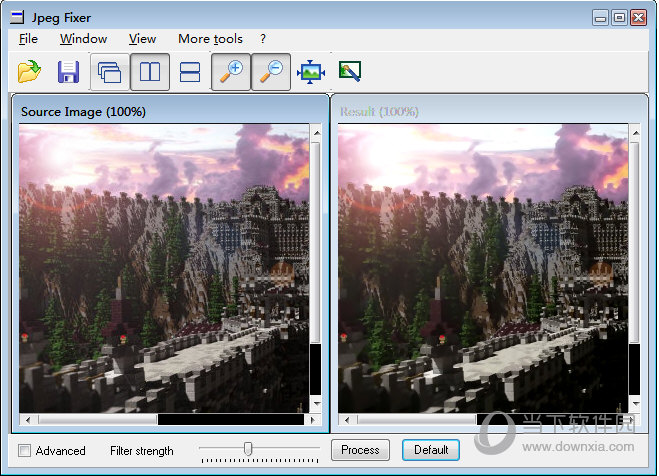The height and width of the screenshot is (476, 659).
Task: Enable the Advanced checkbox
Action: 24,451
